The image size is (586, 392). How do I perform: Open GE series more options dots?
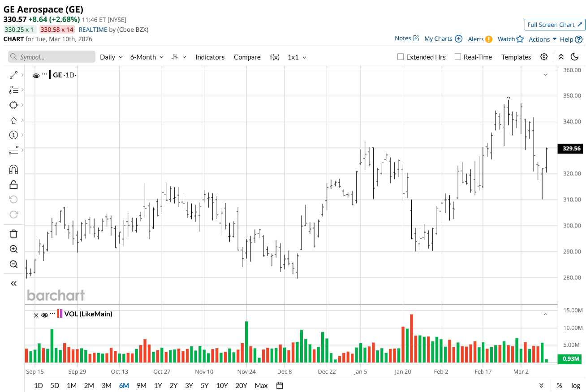coord(44,74)
